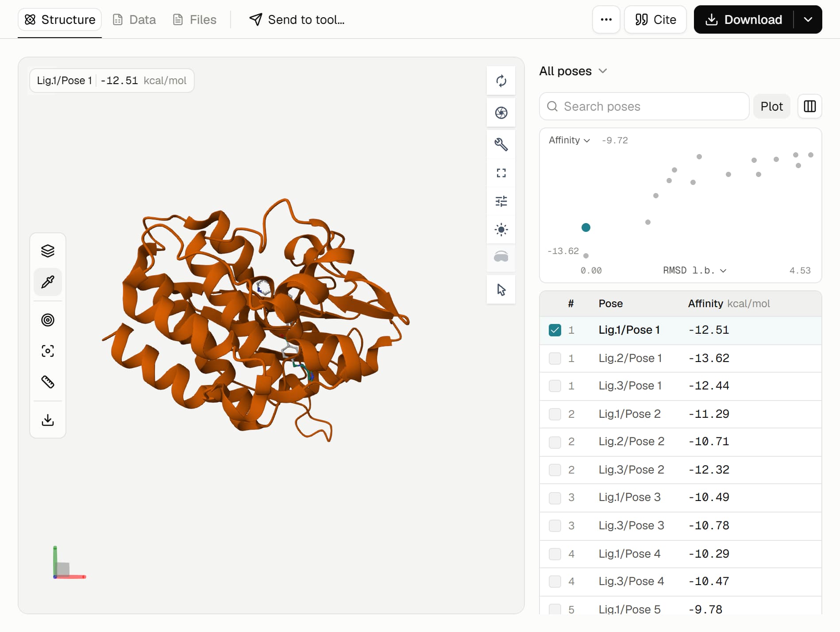Toggle the auto-rotate spin icon
The width and height of the screenshot is (840, 632).
coord(501,81)
